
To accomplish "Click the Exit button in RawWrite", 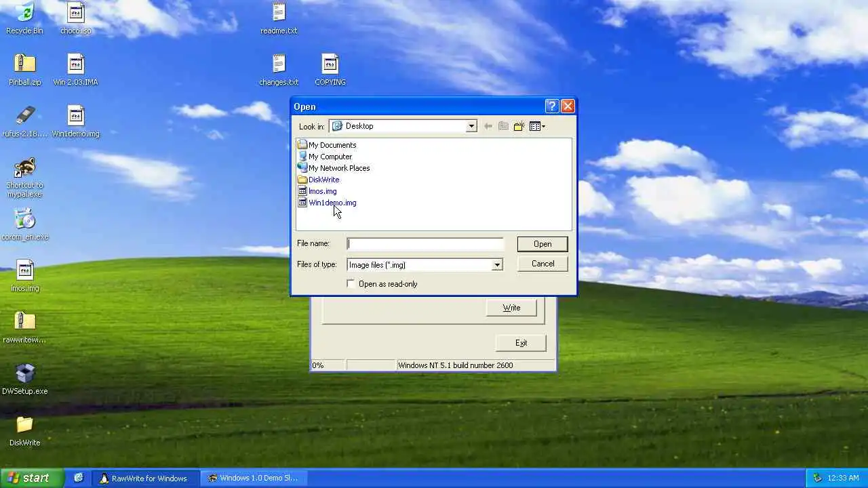I will (x=521, y=343).
